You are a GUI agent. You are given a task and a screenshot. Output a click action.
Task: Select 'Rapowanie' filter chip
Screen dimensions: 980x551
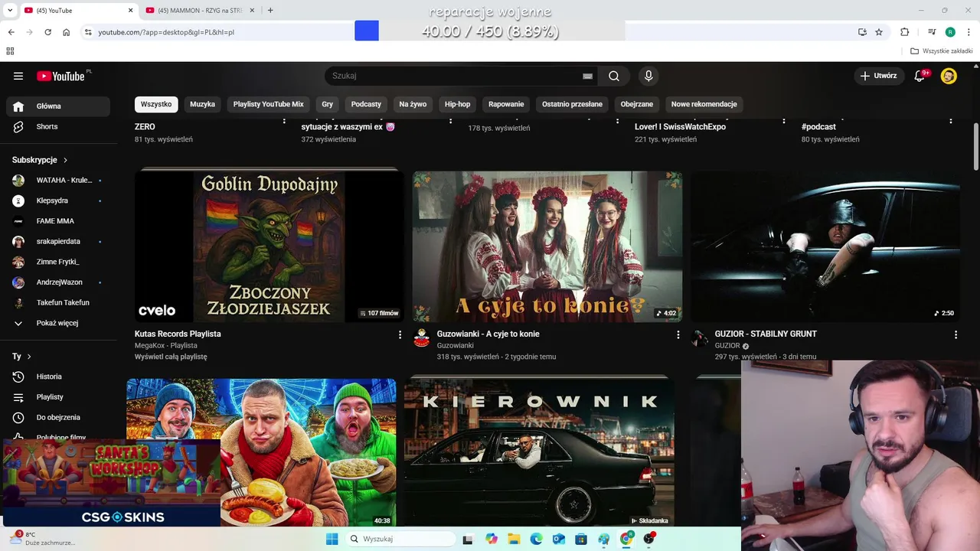point(506,104)
